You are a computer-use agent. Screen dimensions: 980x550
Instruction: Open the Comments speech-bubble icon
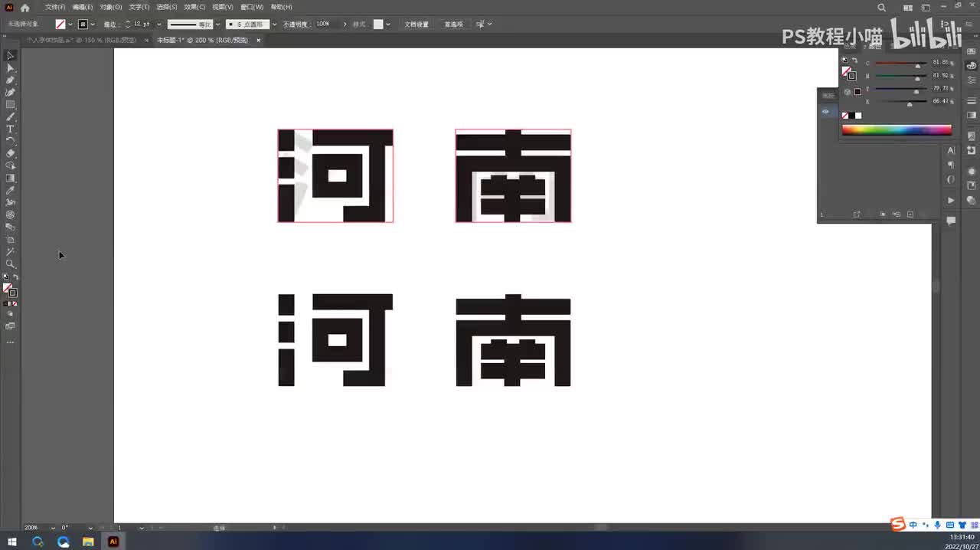click(x=951, y=221)
